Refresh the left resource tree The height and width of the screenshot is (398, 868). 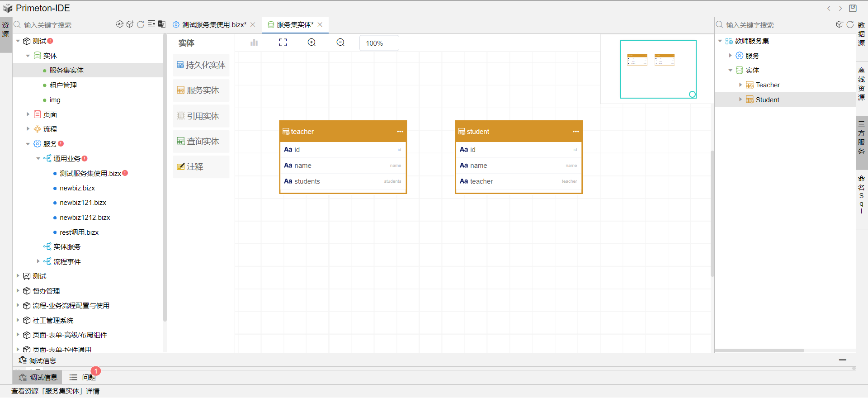click(x=141, y=24)
